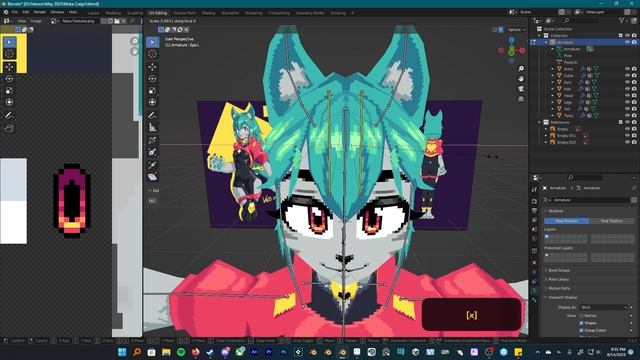Open the viewport Options dropdown
Screen dimensions: 640x360
(x=516, y=30)
